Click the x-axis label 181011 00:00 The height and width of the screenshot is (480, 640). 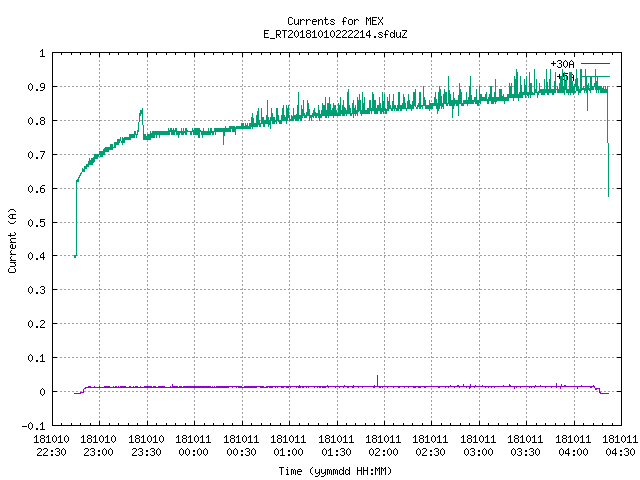point(193,446)
